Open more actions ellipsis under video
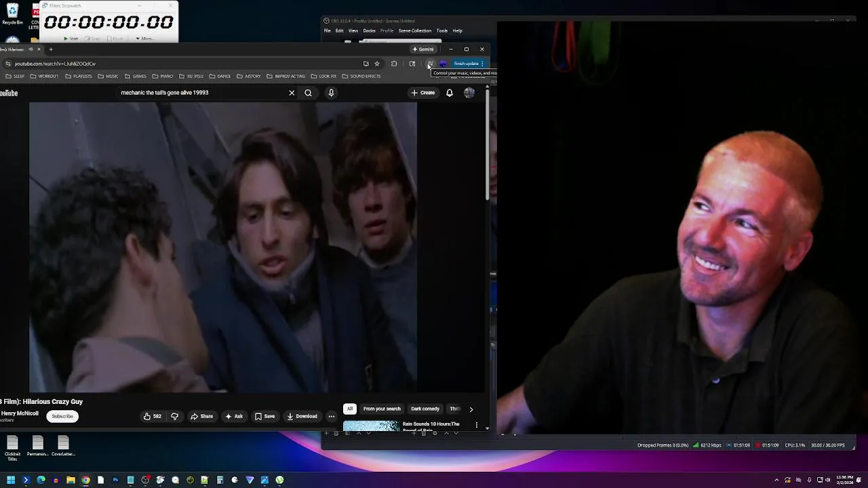 pos(331,416)
